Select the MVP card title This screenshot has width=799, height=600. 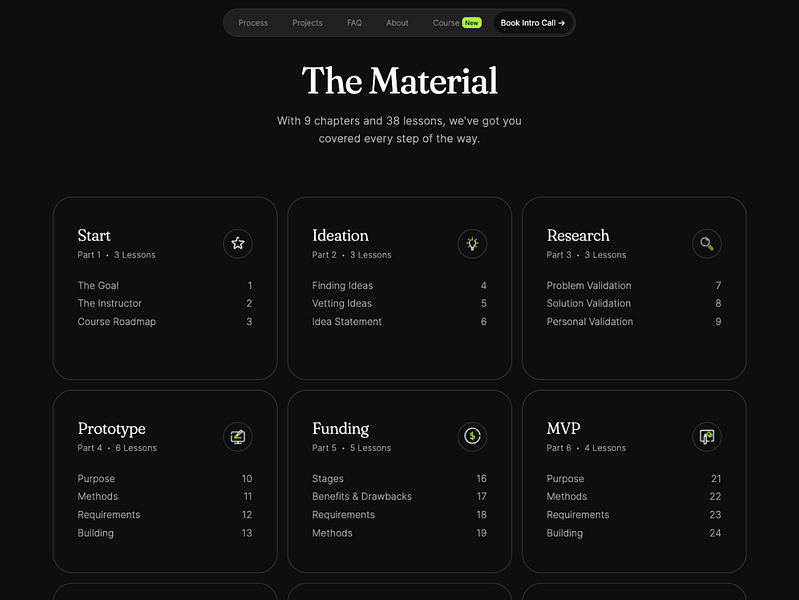[x=563, y=428]
